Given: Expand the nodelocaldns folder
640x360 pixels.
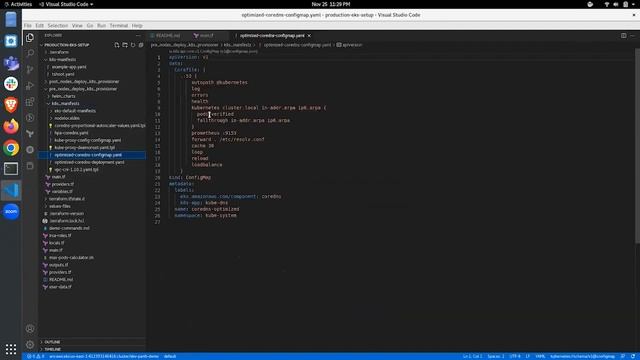Looking at the screenshot, I should (66, 118).
